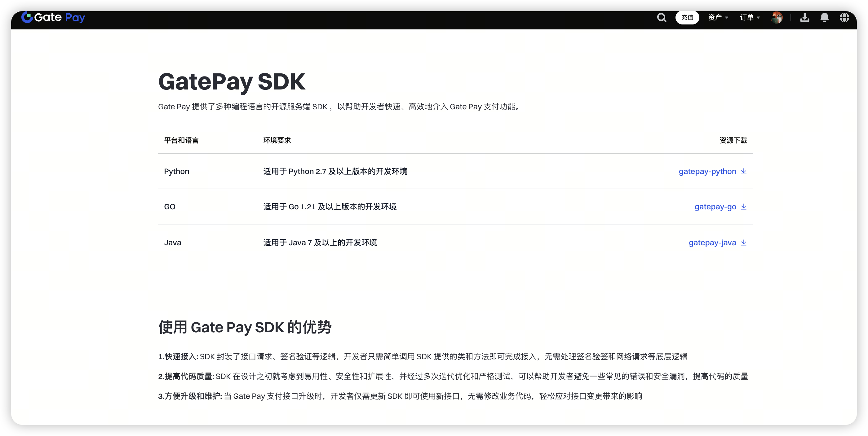The height and width of the screenshot is (436, 868).
Task: Click the Python row in table
Action: point(177,171)
